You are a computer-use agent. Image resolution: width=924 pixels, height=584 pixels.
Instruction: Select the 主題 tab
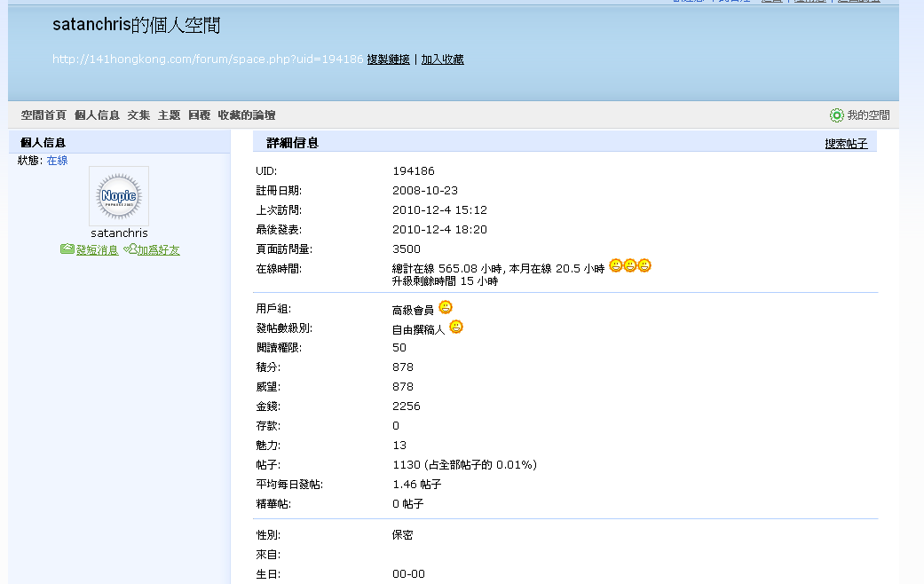pyautogui.click(x=169, y=115)
